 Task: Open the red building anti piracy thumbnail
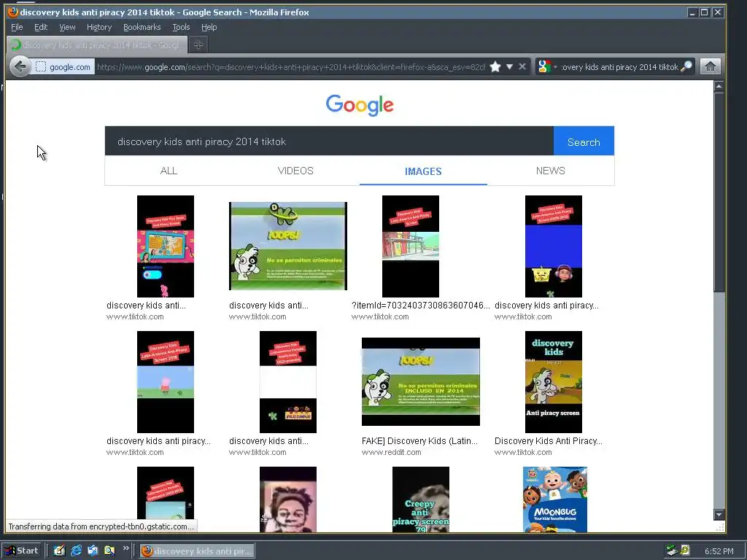tap(410, 246)
